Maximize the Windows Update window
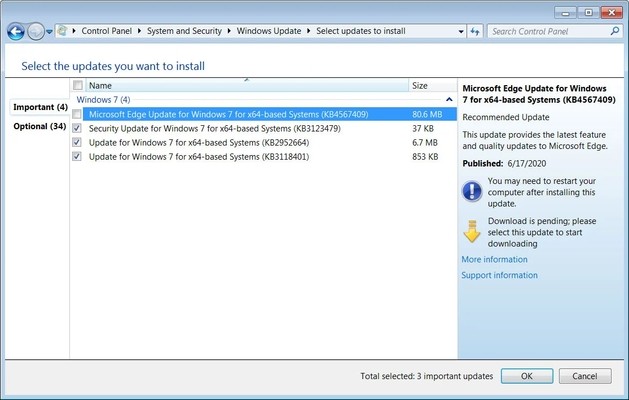Viewport: 629px width, 400px height. click(x=588, y=13)
